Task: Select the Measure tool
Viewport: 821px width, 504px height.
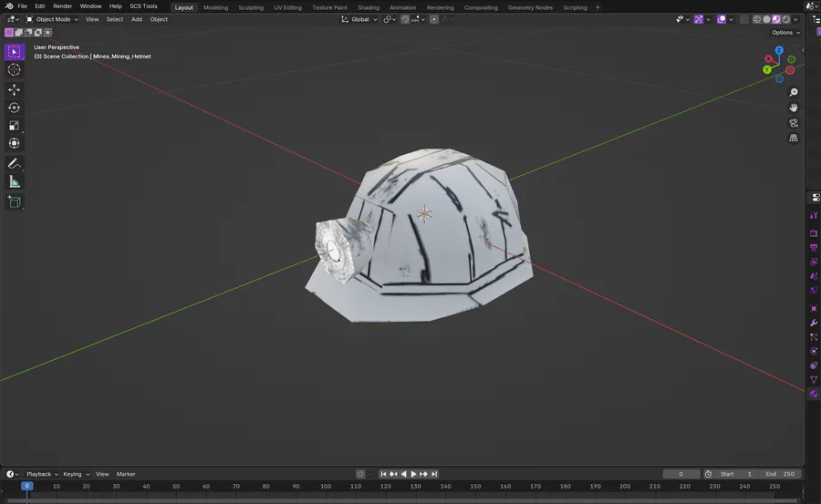Action: coord(14,181)
